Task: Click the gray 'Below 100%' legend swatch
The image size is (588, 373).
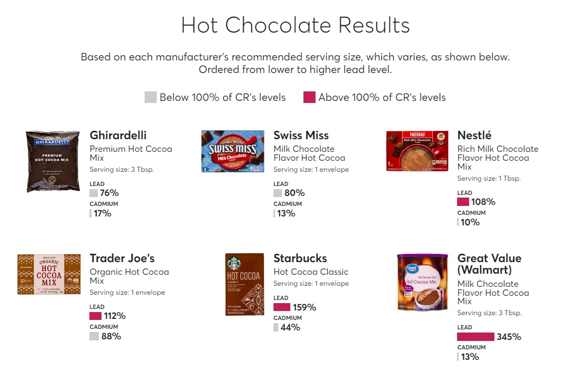Action: point(150,97)
